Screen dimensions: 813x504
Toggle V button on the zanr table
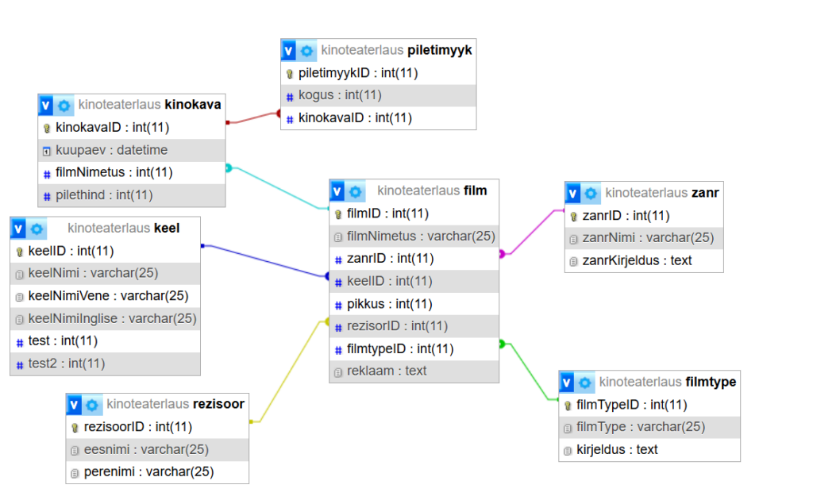pos(573,193)
